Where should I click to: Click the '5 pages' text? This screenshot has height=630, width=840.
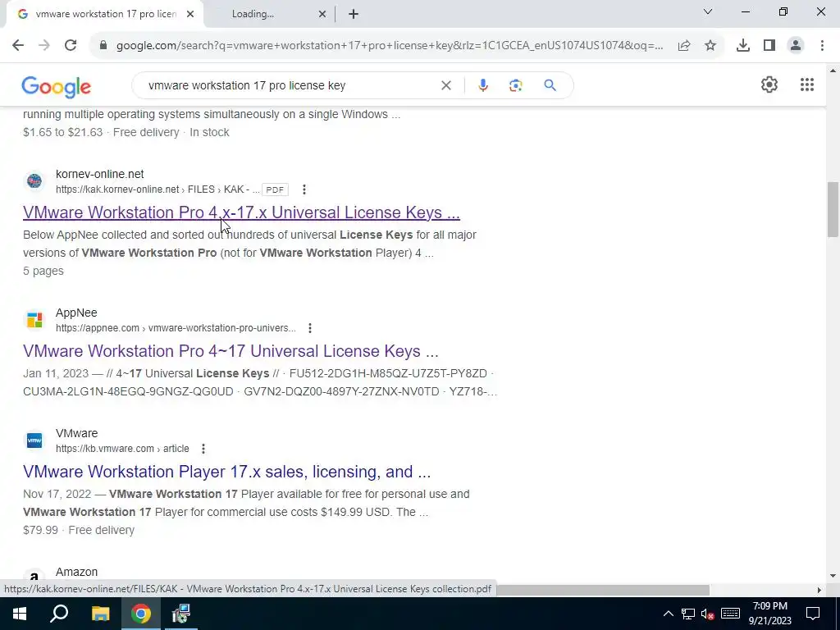[43, 271]
